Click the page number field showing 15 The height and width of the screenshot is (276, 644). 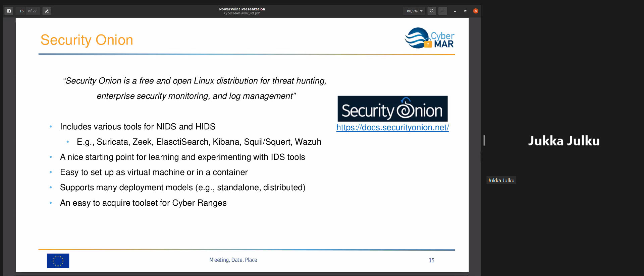[21, 11]
